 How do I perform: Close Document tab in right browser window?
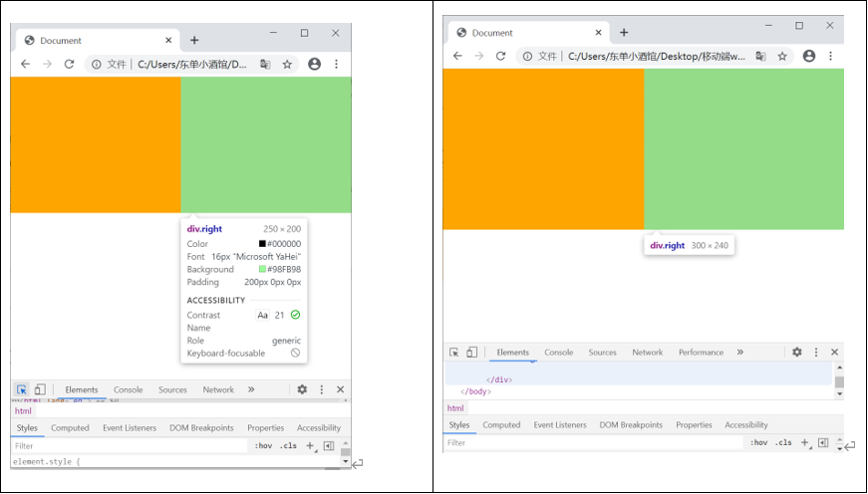(598, 33)
